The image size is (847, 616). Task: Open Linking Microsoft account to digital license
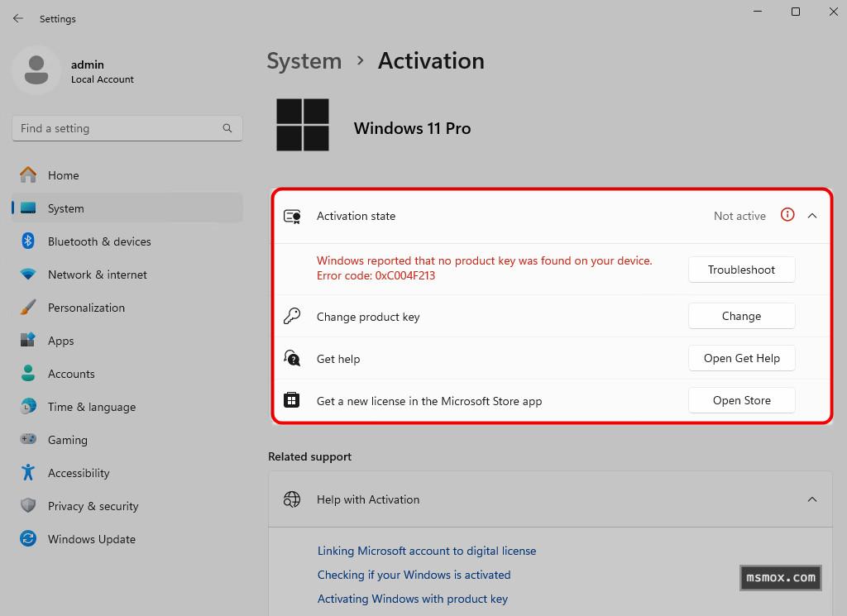tap(426, 551)
